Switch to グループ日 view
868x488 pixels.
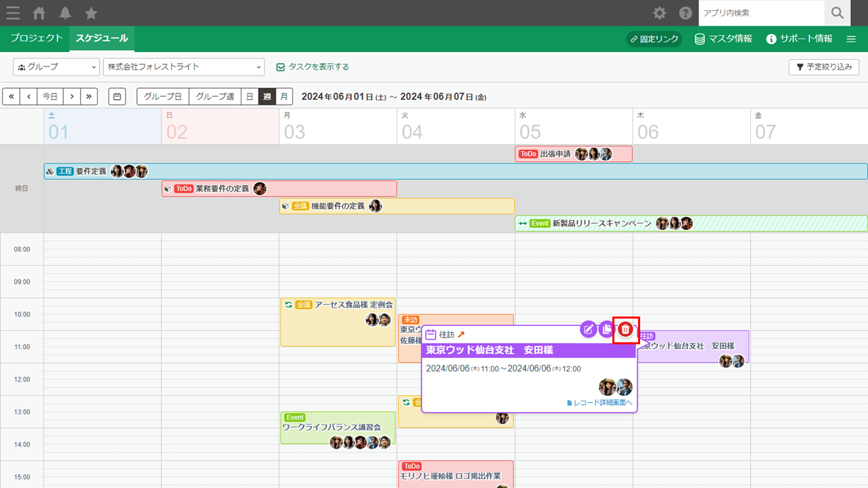coord(163,96)
